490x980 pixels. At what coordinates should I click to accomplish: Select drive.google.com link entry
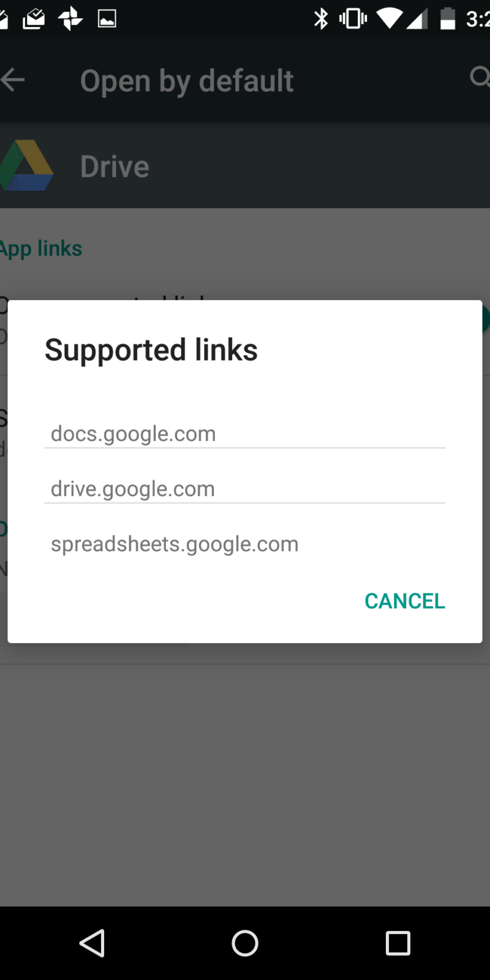[245, 489]
